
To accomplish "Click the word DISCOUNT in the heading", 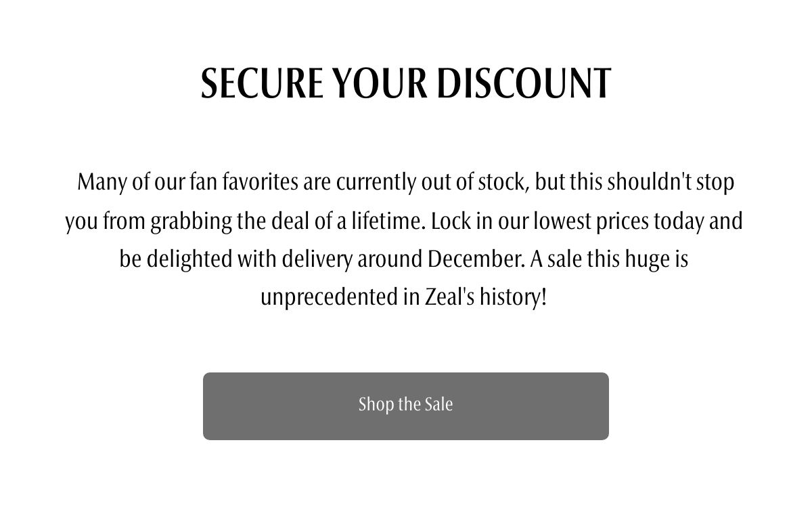I will pyautogui.click(x=523, y=83).
